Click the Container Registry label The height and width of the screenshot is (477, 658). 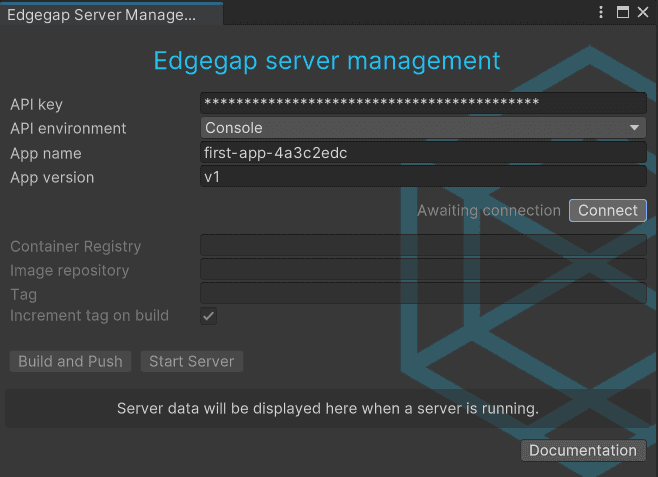coord(76,247)
